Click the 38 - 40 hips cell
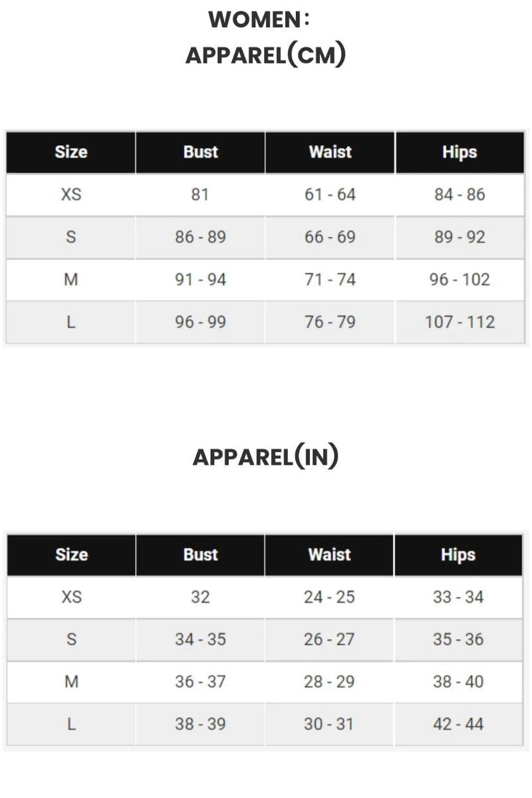 pyautogui.click(x=458, y=682)
